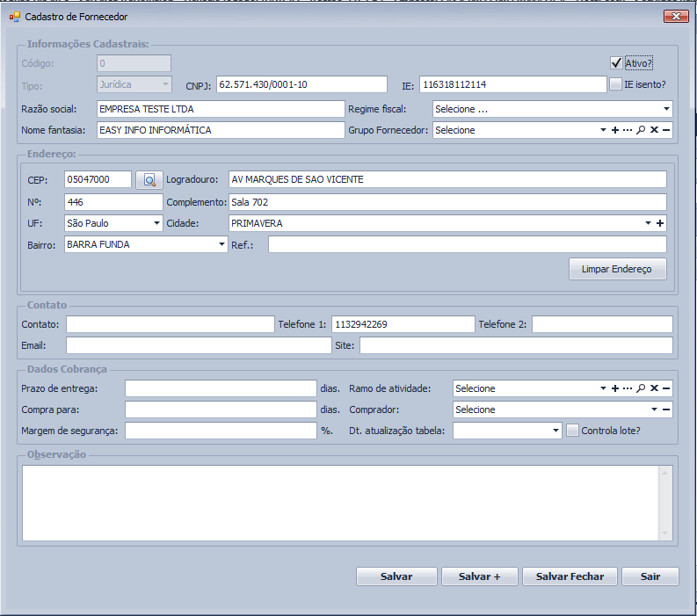Click the CEP search magnifier icon
This screenshot has height=616, width=697.
pos(149,180)
